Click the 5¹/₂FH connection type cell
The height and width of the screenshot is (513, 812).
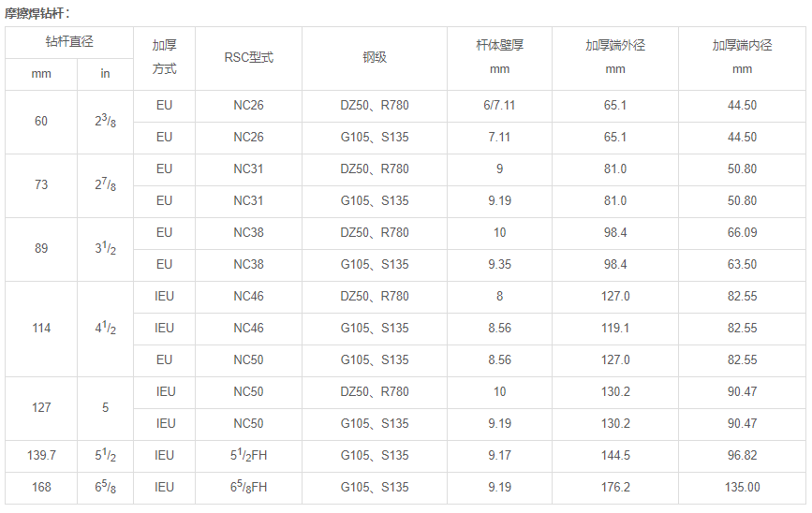pyautogui.click(x=248, y=456)
